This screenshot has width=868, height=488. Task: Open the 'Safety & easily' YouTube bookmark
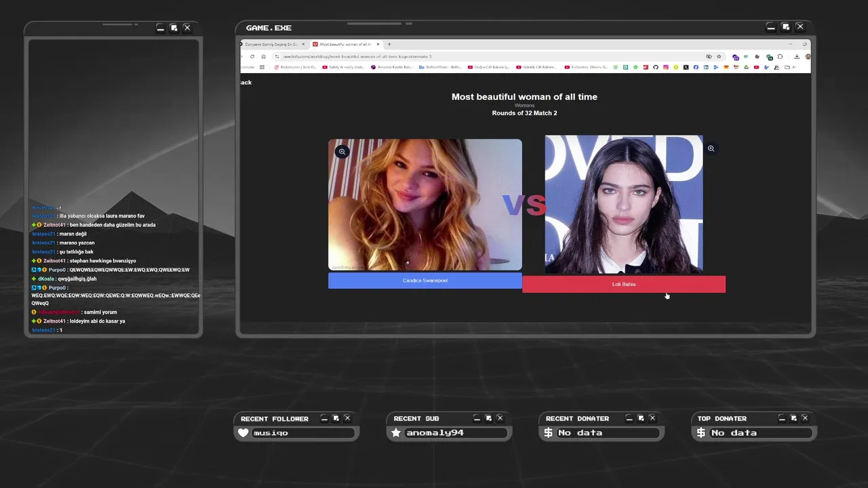pyautogui.click(x=343, y=67)
